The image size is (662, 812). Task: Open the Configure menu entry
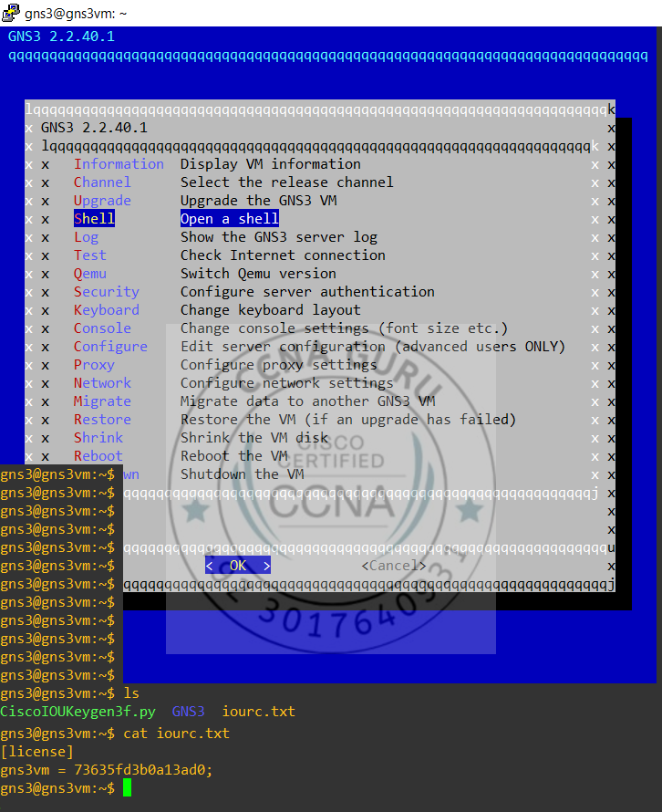coord(110,347)
